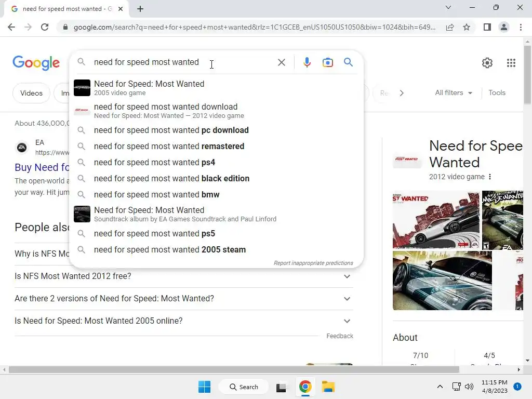The width and height of the screenshot is (532, 399).
Task: Choose the 'ps4' suggestion
Action: (216, 163)
